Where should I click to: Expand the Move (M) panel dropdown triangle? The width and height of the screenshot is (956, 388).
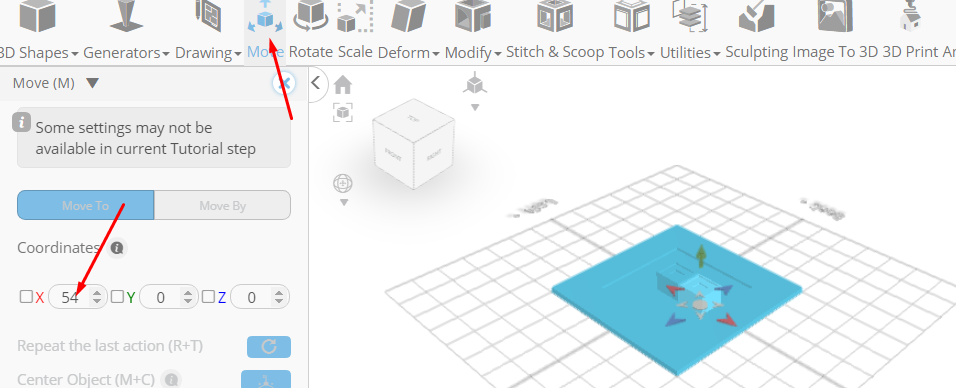coord(92,83)
